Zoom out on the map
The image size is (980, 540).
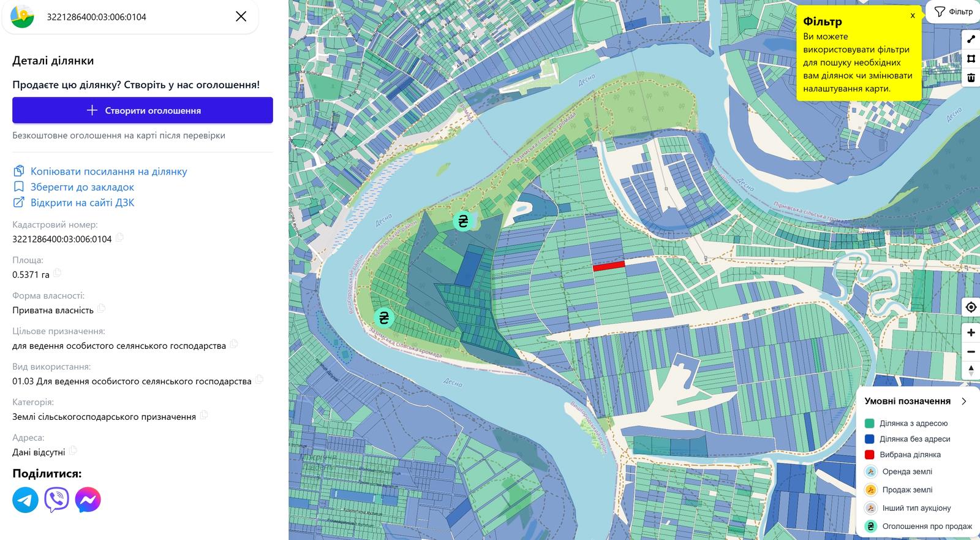click(971, 352)
